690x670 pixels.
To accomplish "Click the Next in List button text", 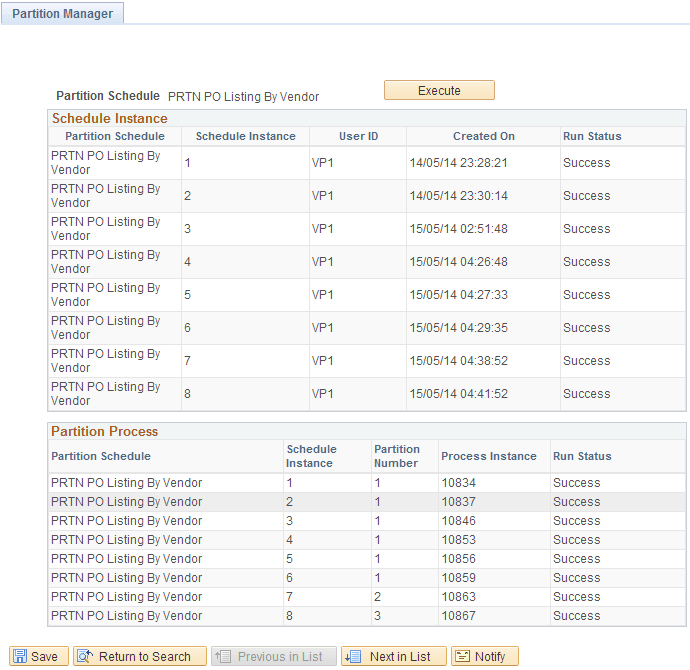I will click(400, 656).
